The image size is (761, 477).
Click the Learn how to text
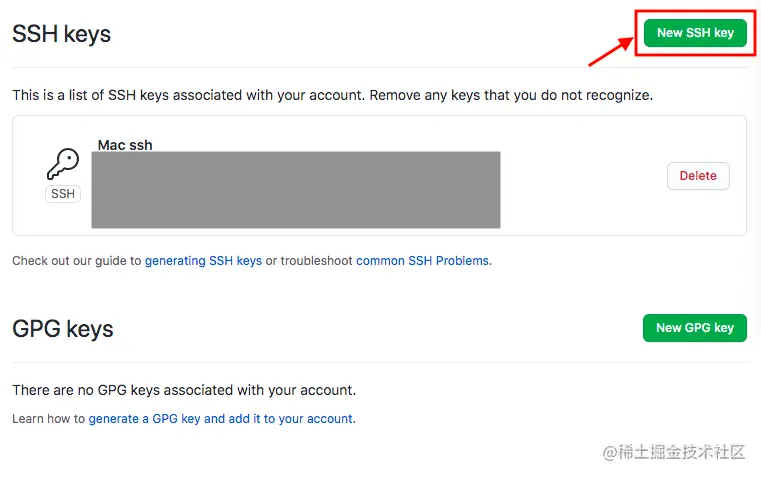tap(49, 419)
